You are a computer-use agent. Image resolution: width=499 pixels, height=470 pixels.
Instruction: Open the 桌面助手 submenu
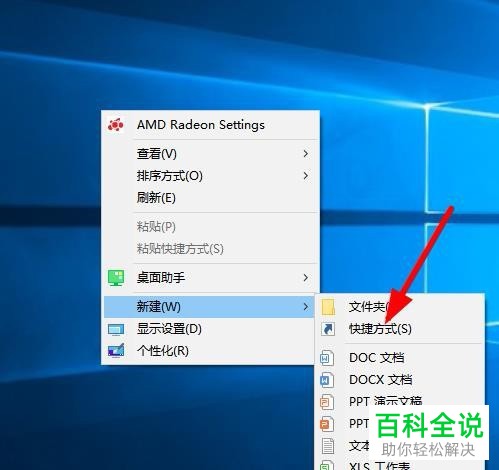click(210, 278)
